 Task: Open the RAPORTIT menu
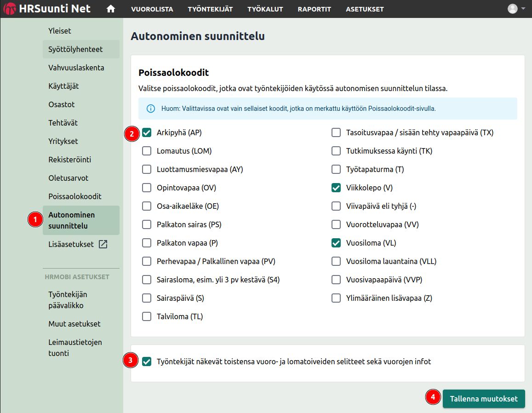(x=314, y=9)
